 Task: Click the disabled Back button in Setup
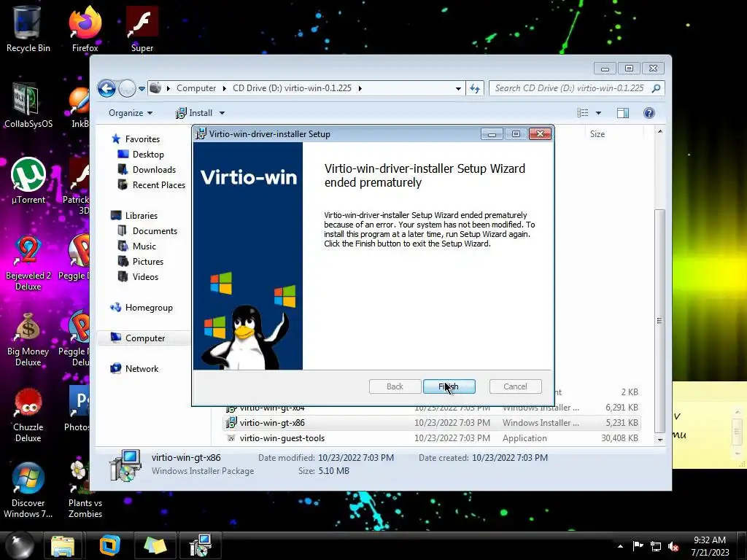[395, 386]
